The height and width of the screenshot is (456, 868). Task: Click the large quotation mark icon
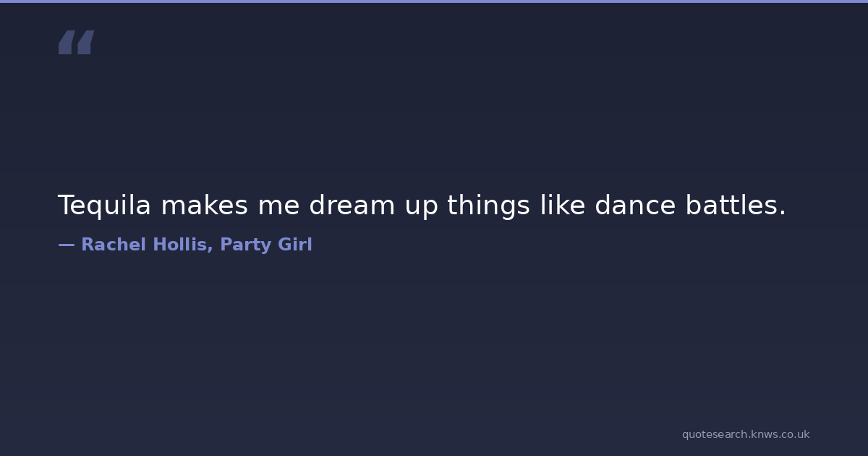[x=76, y=43]
